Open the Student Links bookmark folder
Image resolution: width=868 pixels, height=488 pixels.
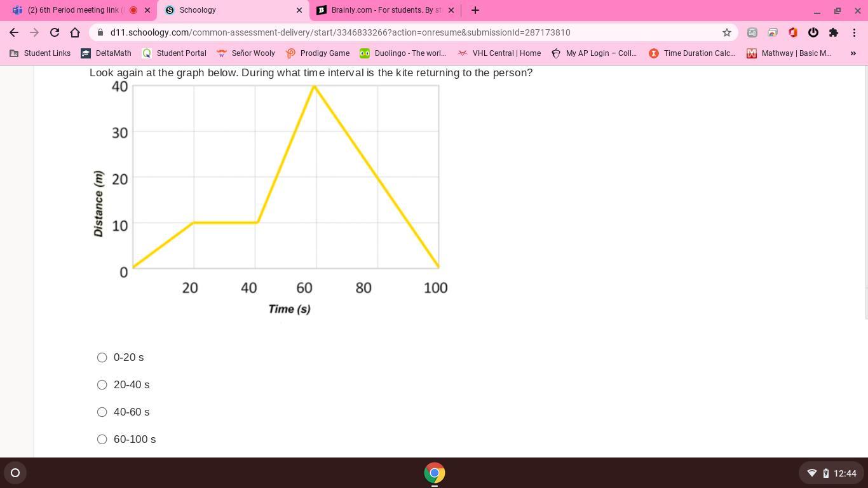coord(40,53)
